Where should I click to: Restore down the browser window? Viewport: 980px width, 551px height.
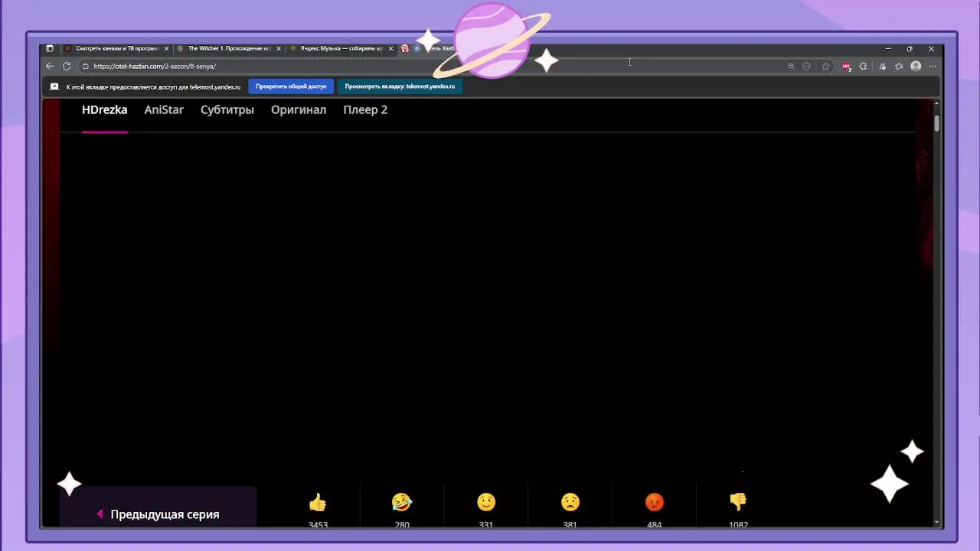coord(910,49)
